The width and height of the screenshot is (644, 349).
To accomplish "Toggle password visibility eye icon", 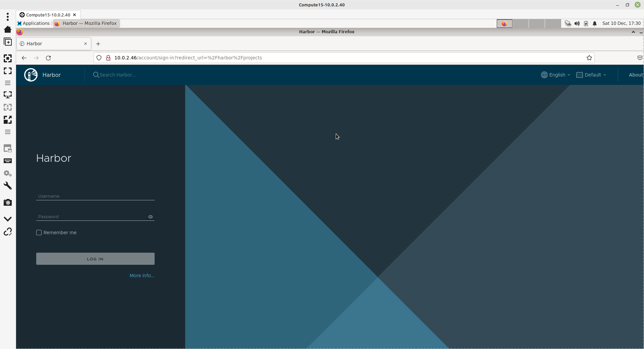I will click(151, 217).
